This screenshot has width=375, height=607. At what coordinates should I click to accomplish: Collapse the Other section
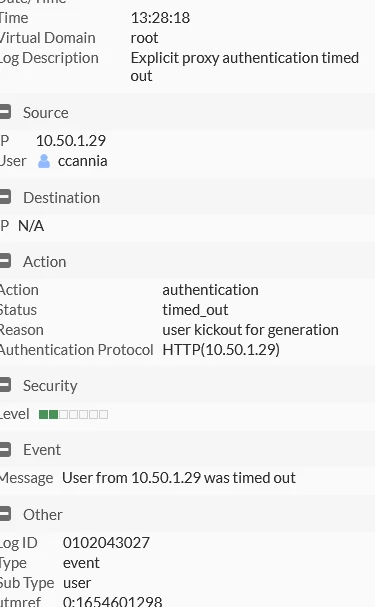tap(5, 514)
